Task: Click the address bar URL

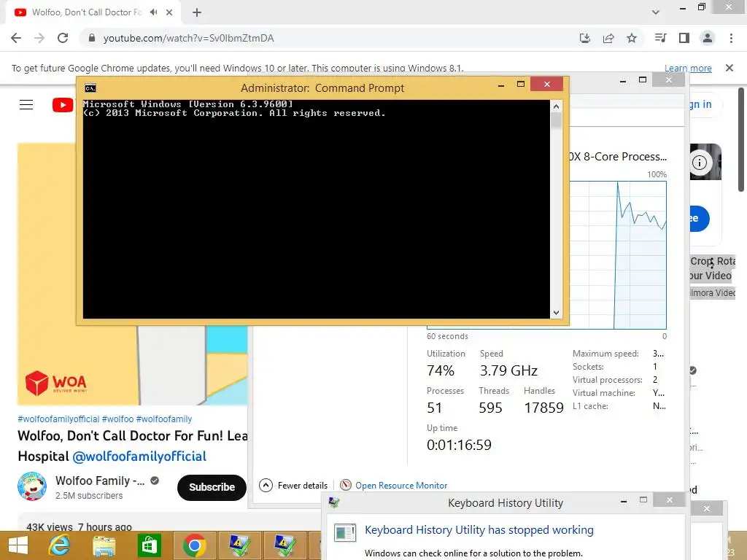Action: [x=189, y=38]
